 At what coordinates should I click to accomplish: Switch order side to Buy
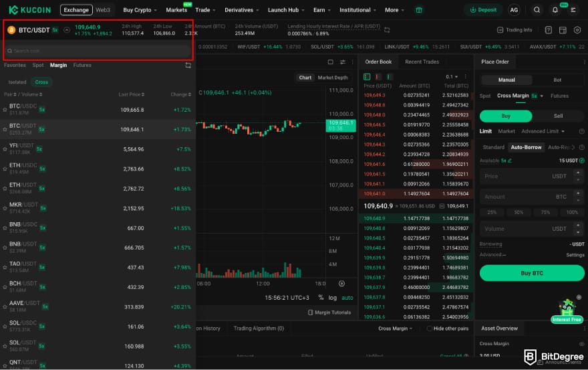pyautogui.click(x=506, y=116)
